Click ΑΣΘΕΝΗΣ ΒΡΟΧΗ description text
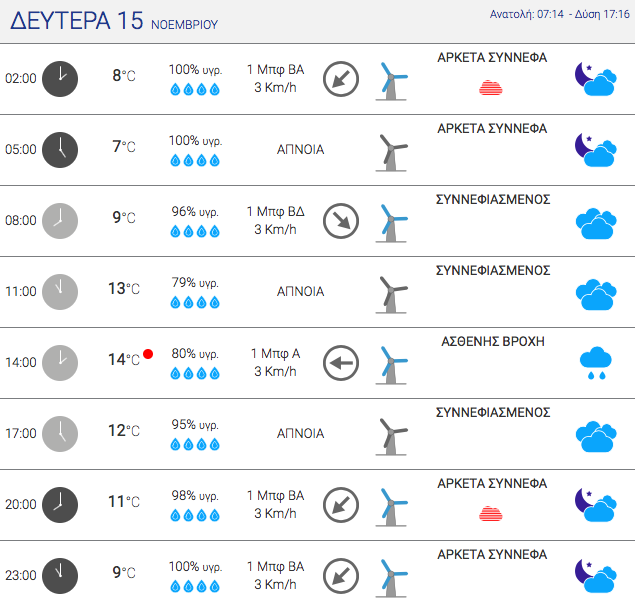 pyautogui.click(x=493, y=341)
